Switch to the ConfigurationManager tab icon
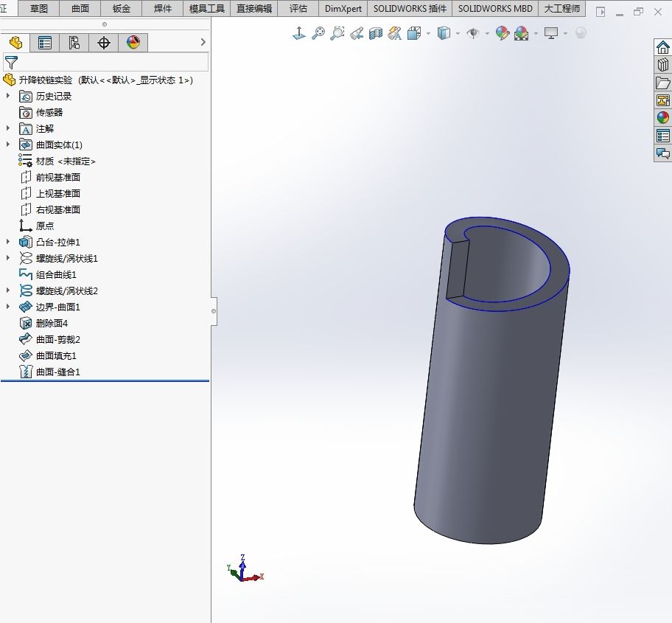The image size is (672, 623). tap(74, 43)
